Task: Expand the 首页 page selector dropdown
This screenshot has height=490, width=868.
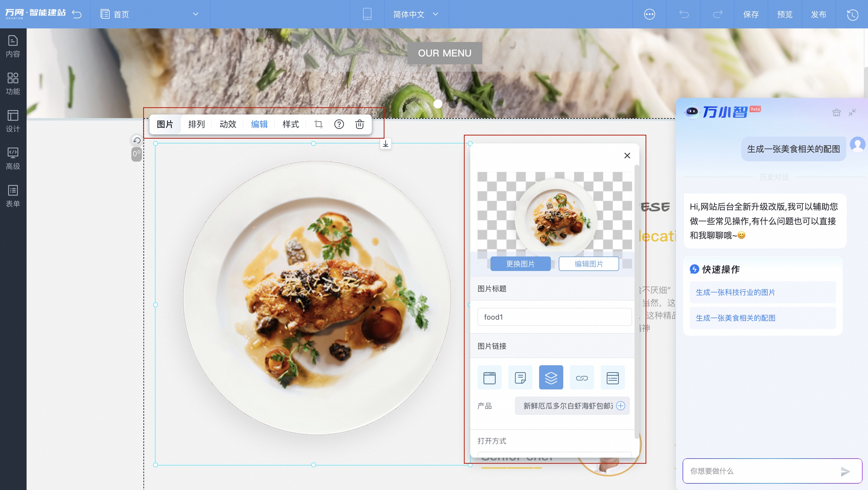Action: pos(195,14)
